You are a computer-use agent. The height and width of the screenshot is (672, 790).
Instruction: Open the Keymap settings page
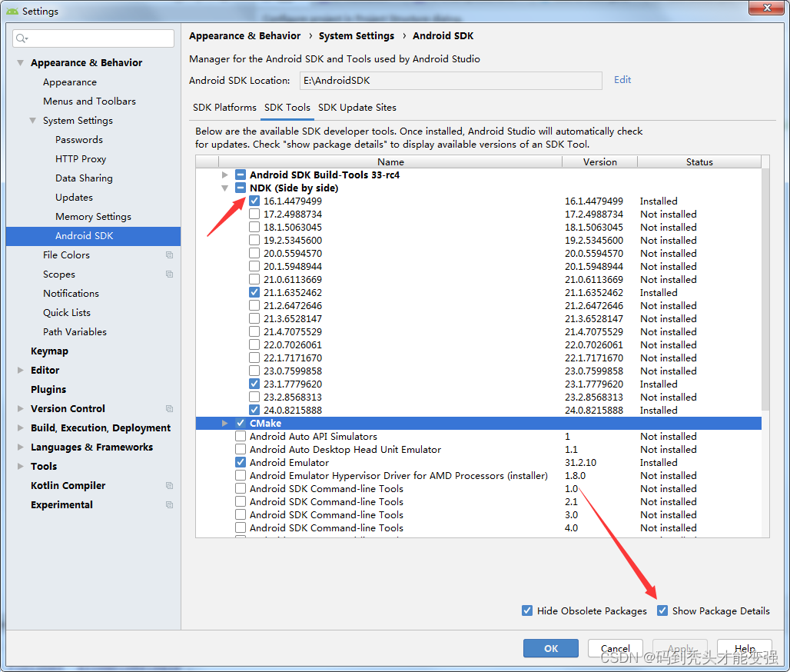49,351
